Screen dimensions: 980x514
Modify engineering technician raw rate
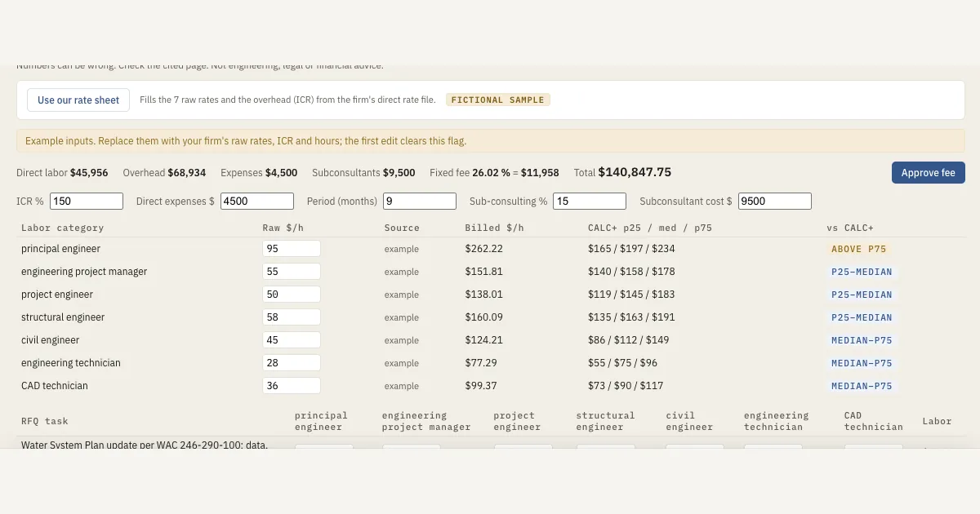pos(292,363)
